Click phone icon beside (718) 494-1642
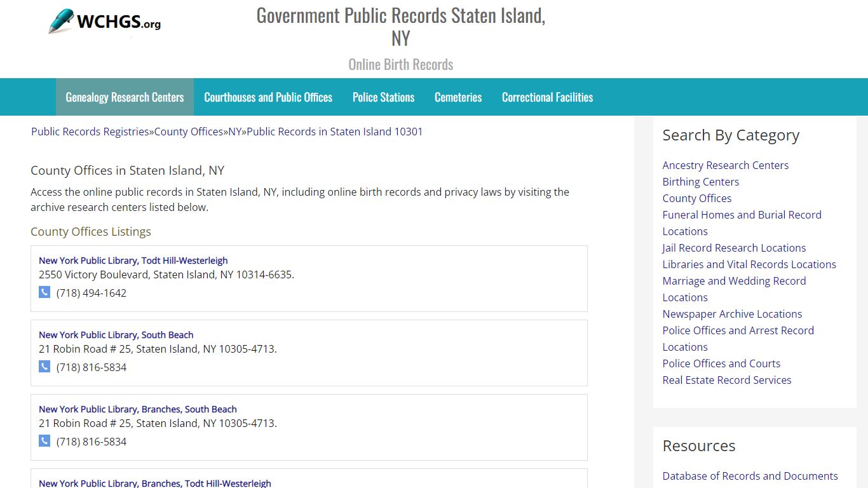This screenshot has width=868, height=488. click(x=44, y=292)
